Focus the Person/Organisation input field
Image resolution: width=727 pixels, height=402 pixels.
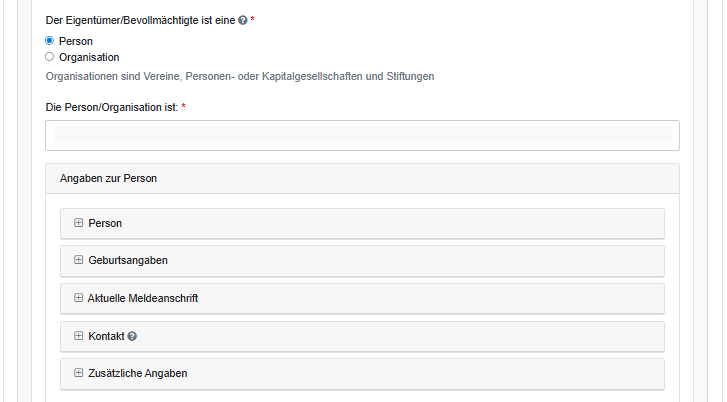tap(362, 135)
